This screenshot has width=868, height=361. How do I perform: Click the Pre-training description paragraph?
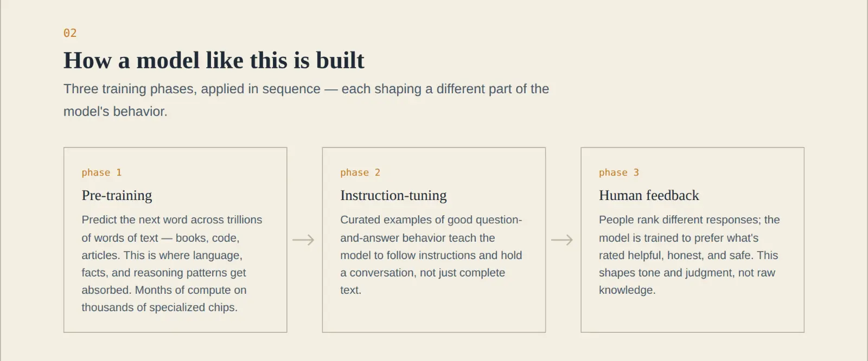172,263
